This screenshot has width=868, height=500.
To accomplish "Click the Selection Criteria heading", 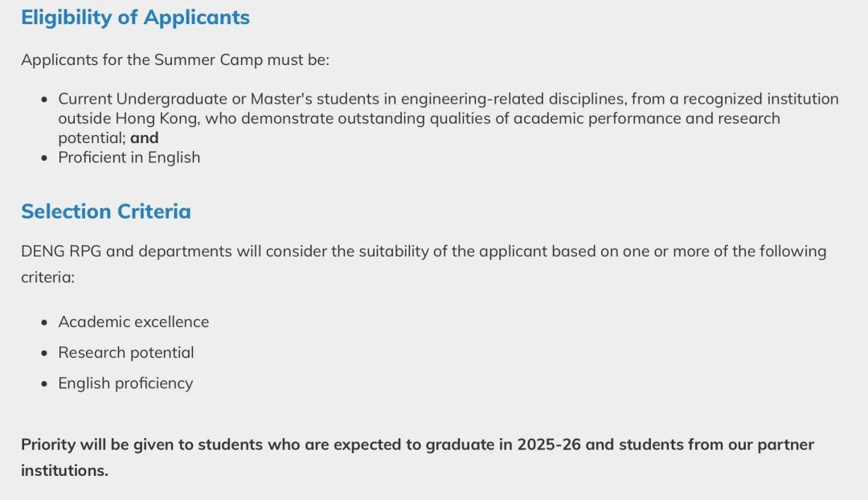I will pyautogui.click(x=106, y=211).
